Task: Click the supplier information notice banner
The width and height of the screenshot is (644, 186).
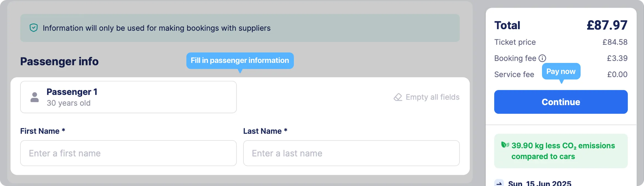Action: point(240,28)
